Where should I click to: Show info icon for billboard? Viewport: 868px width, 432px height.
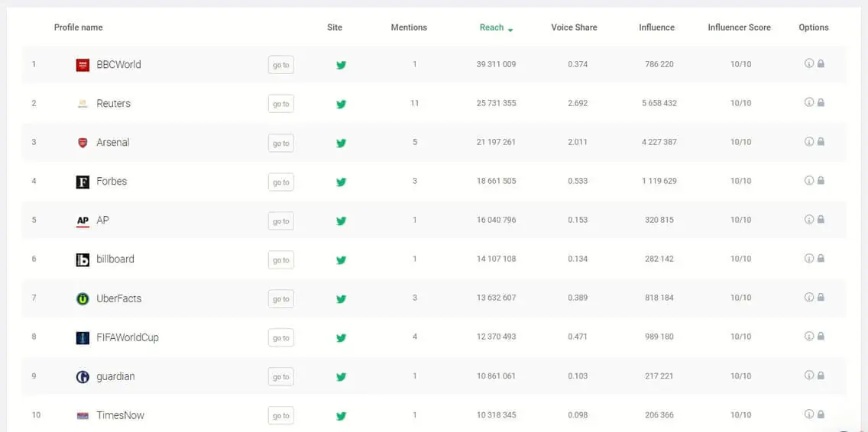pos(808,258)
